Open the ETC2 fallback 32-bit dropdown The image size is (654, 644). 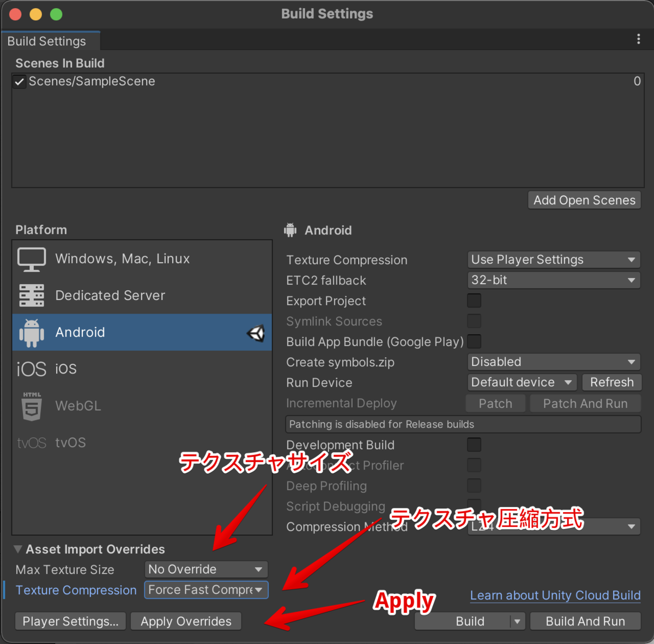point(554,280)
